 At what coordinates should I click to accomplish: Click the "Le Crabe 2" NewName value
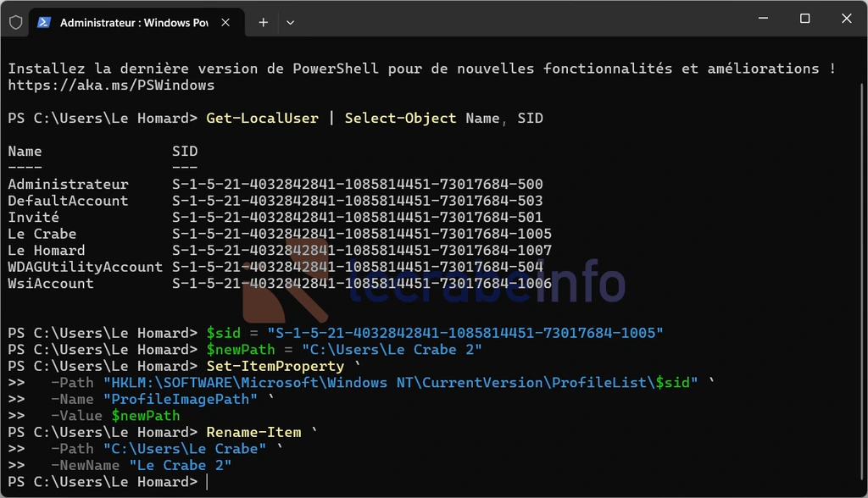click(180, 465)
